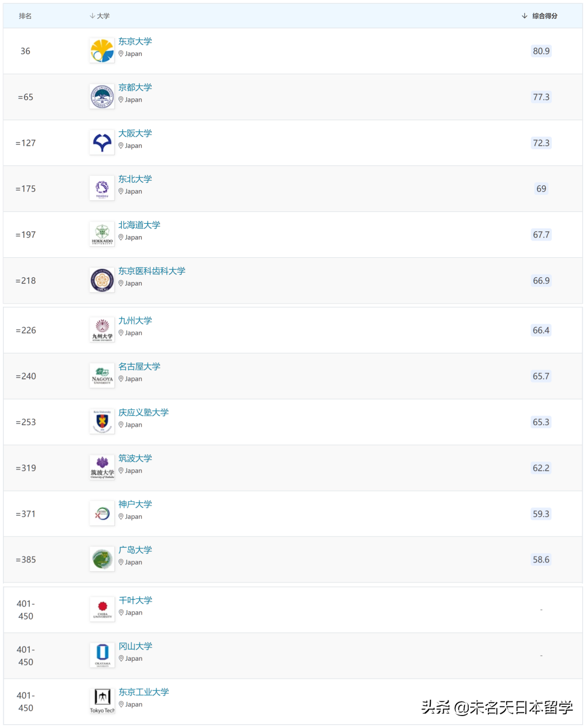The image size is (586, 728).
Task: Click the Kyoto University crest logo
Action: 102,97
